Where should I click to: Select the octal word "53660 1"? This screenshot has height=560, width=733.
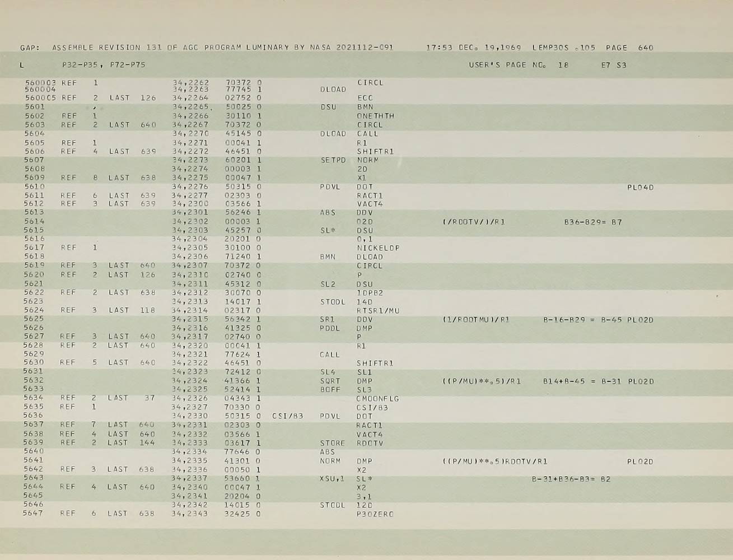point(243,479)
